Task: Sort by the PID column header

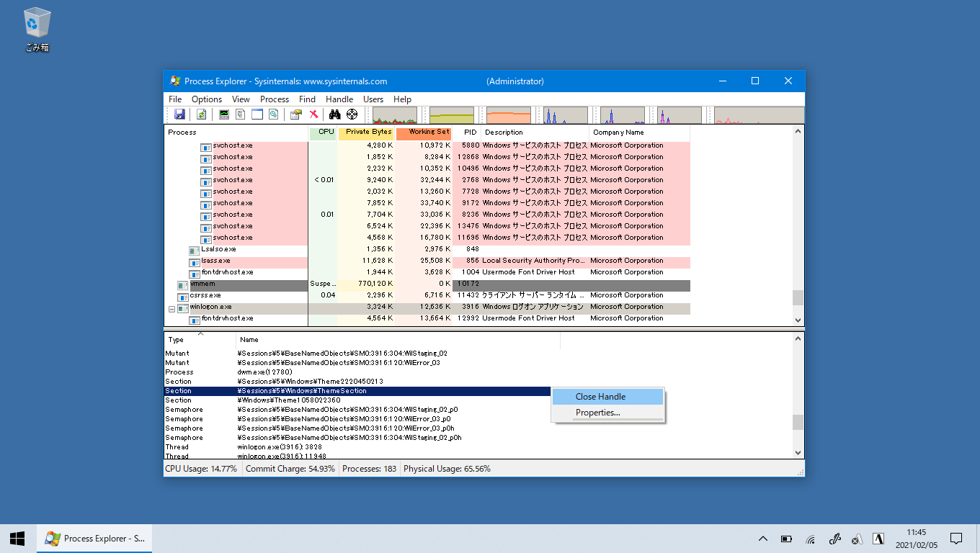Action: tap(467, 132)
